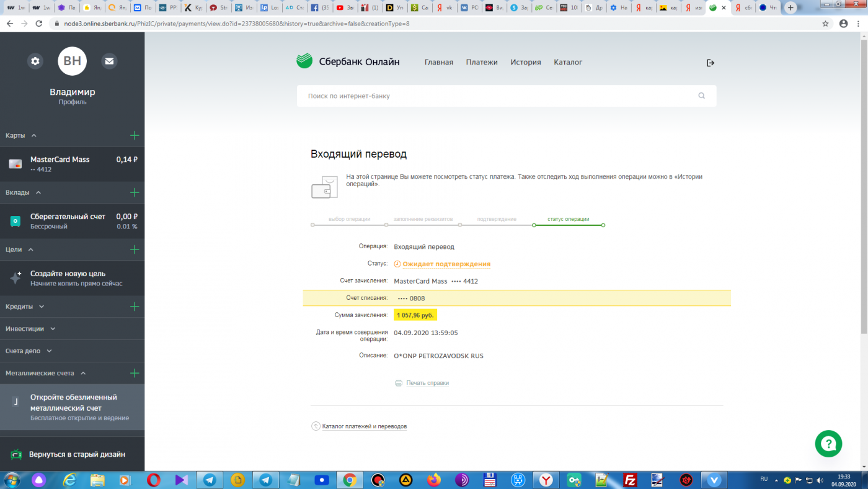868x489 pixels.
Task: Switch to the Facebook browser tab
Action: pyautogui.click(x=319, y=8)
